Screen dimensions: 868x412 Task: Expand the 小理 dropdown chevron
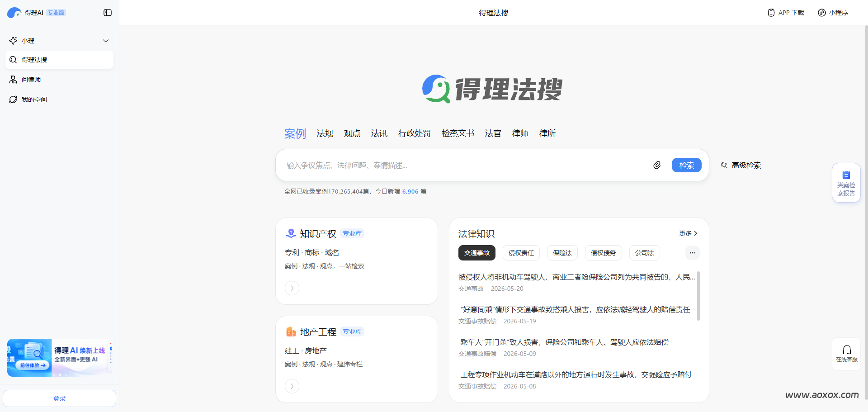106,41
